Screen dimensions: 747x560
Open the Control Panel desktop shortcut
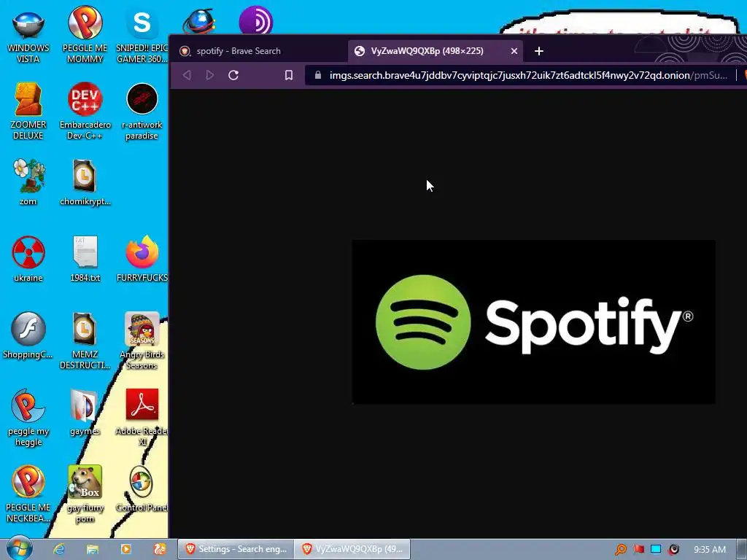point(142,489)
